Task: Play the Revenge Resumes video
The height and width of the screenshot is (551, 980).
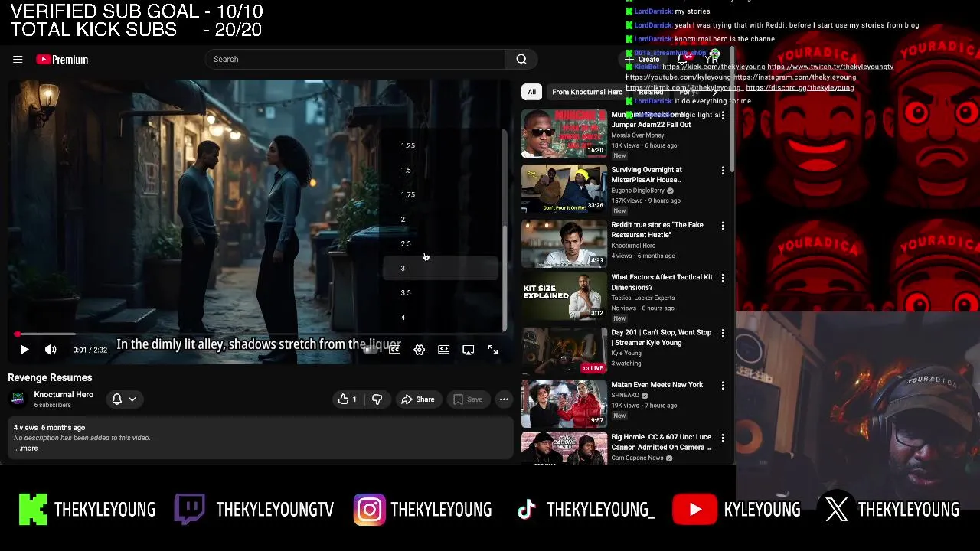Action: coord(24,350)
